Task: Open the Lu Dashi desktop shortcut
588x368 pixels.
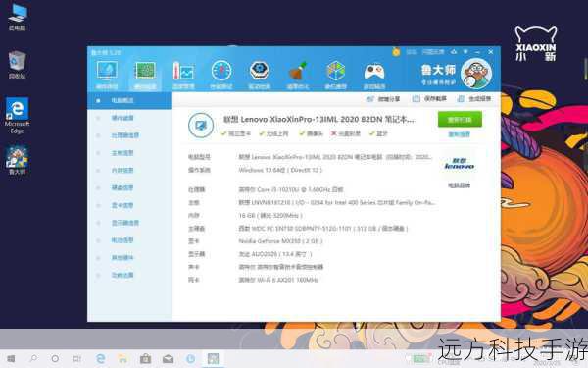Action: (x=18, y=161)
